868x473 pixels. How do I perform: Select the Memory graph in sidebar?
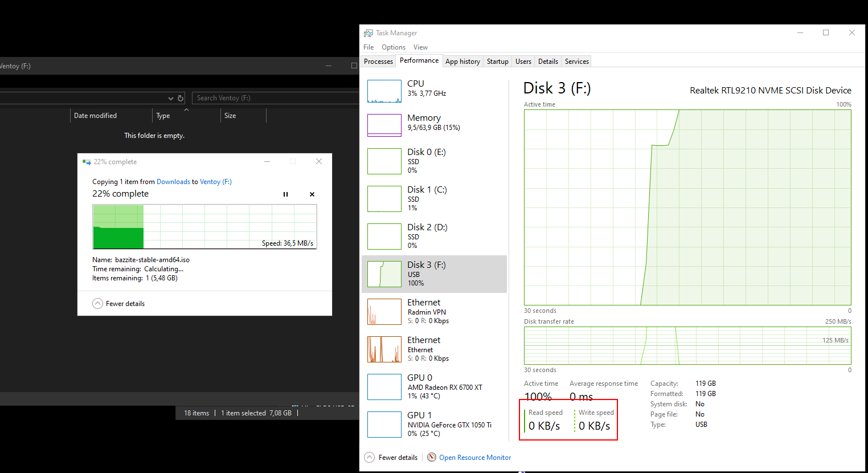click(384, 125)
